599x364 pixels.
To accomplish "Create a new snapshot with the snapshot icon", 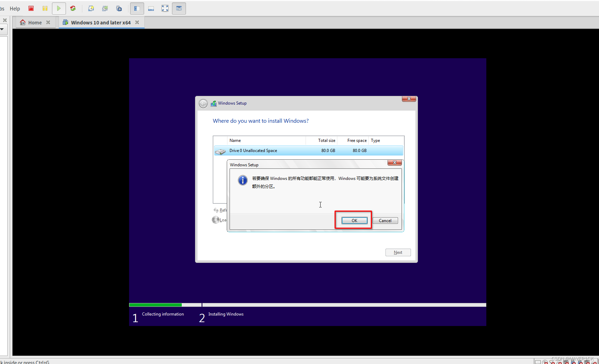I will pos(91,8).
